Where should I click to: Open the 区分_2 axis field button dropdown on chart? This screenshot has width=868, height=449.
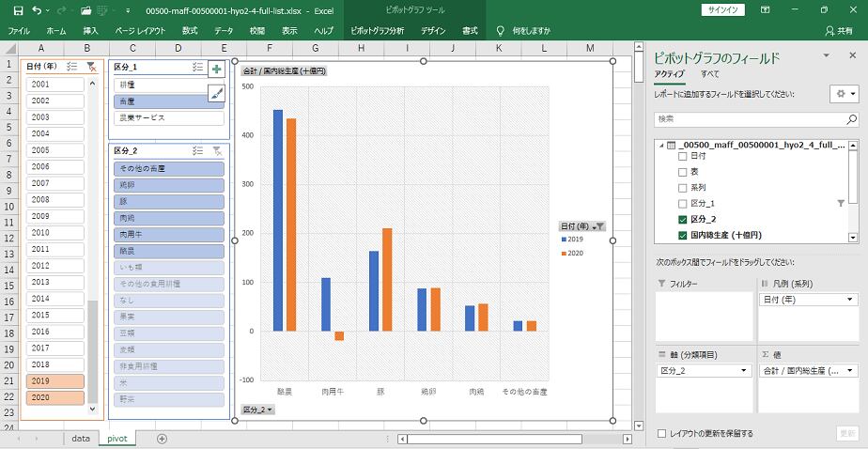coord(258,410)
